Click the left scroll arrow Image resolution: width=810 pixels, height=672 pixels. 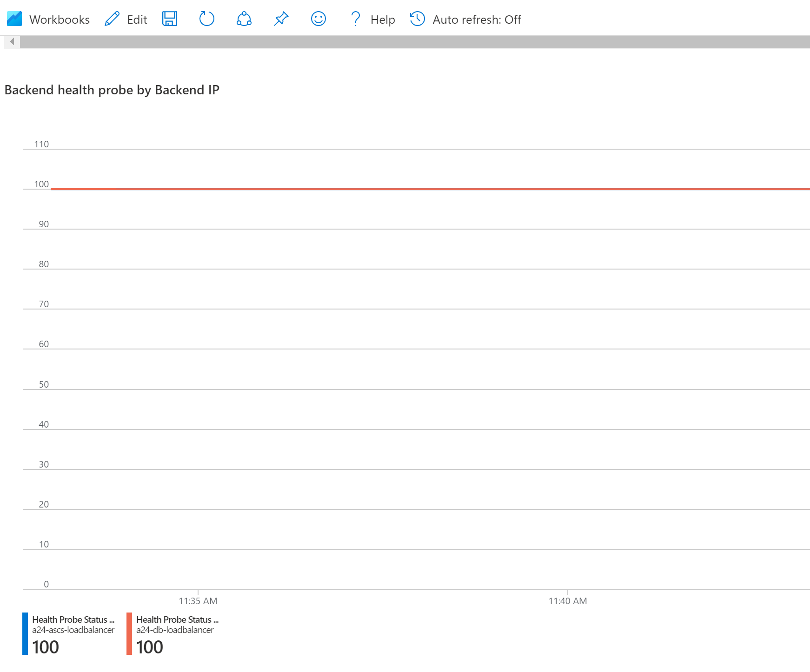coord(12,42)
